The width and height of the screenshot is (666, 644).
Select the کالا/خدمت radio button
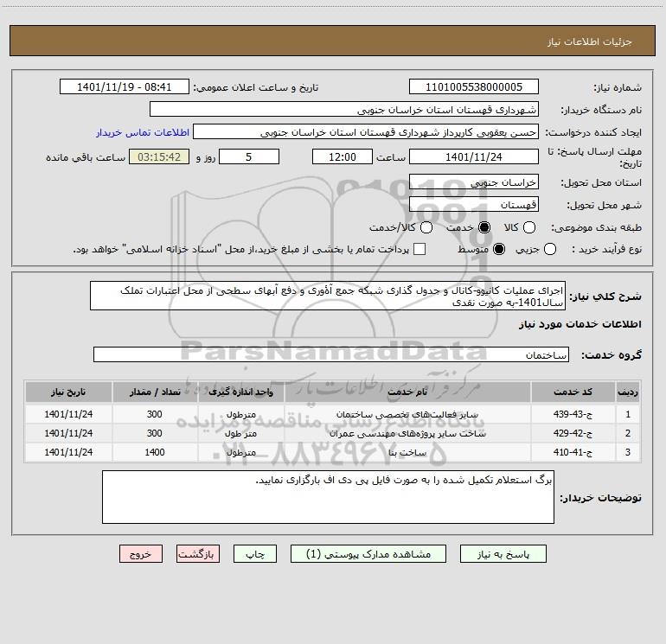426,227
